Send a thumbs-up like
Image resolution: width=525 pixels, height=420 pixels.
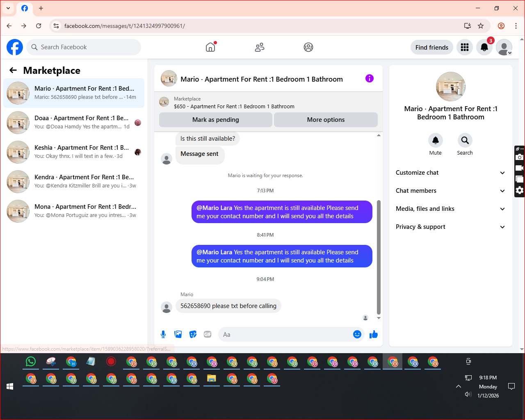coord(373,334)
